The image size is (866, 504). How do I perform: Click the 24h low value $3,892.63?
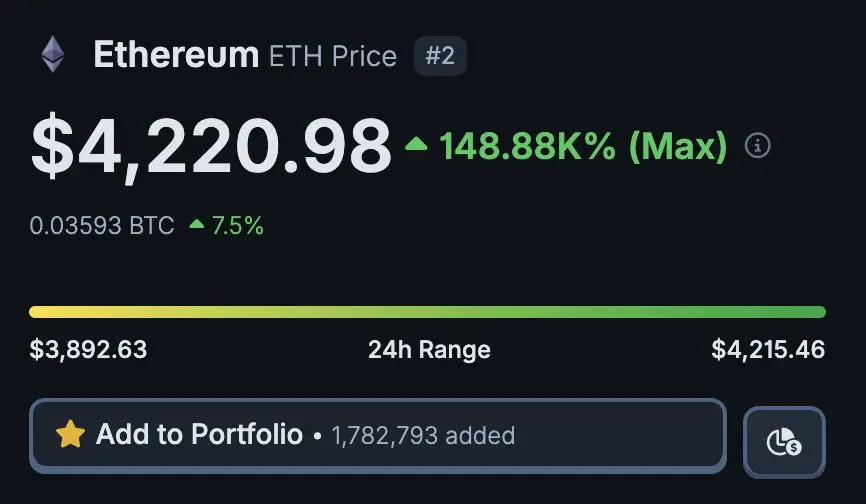(x=88, y=349)
